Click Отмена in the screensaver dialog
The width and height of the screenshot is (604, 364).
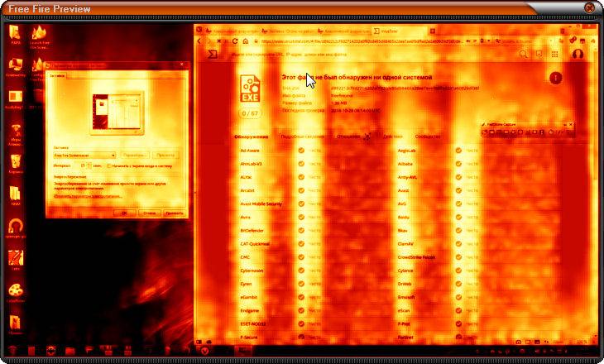pyautogui.click(x=149, y=213)
